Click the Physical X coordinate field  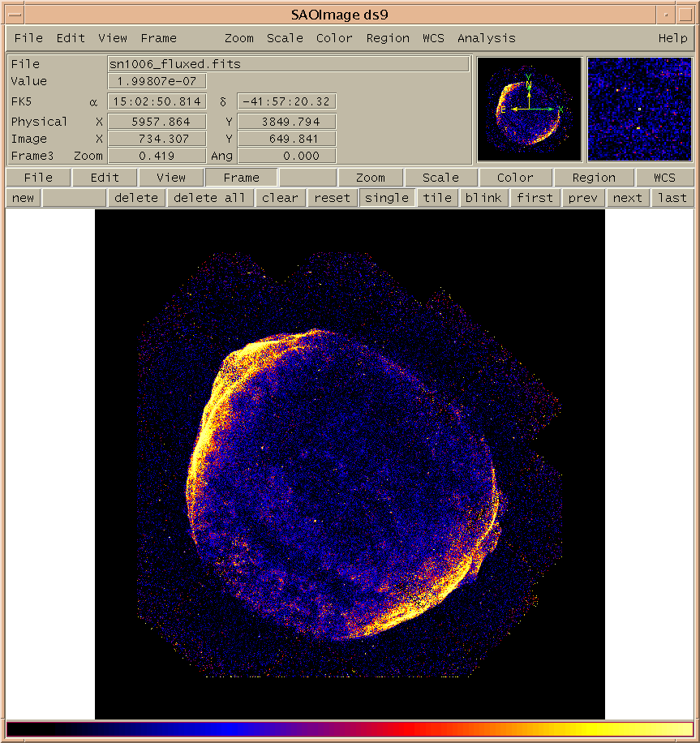[157, 122]
